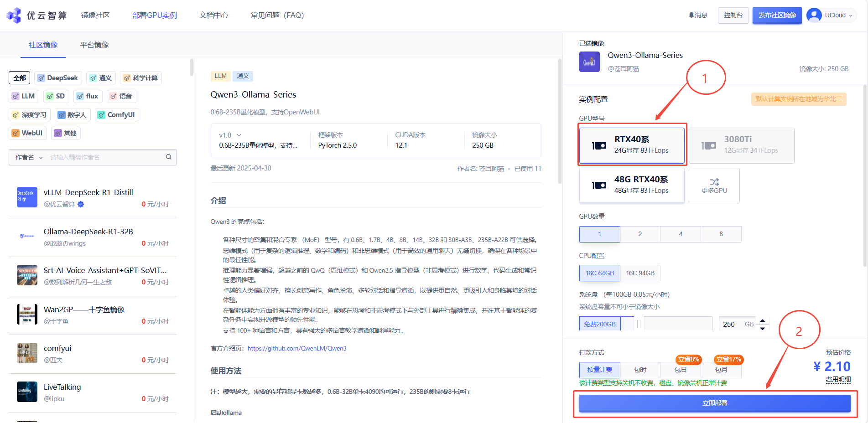The width and height of the screenshot is (868, 423).
Task: Select the 3080Ti GPU model card
Action: (x=741, y=145)
